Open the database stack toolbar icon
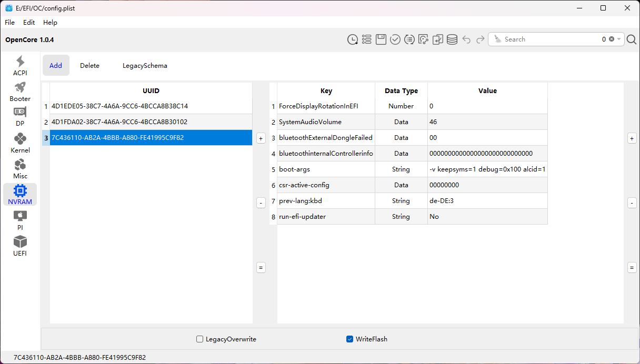 point(452,39)
